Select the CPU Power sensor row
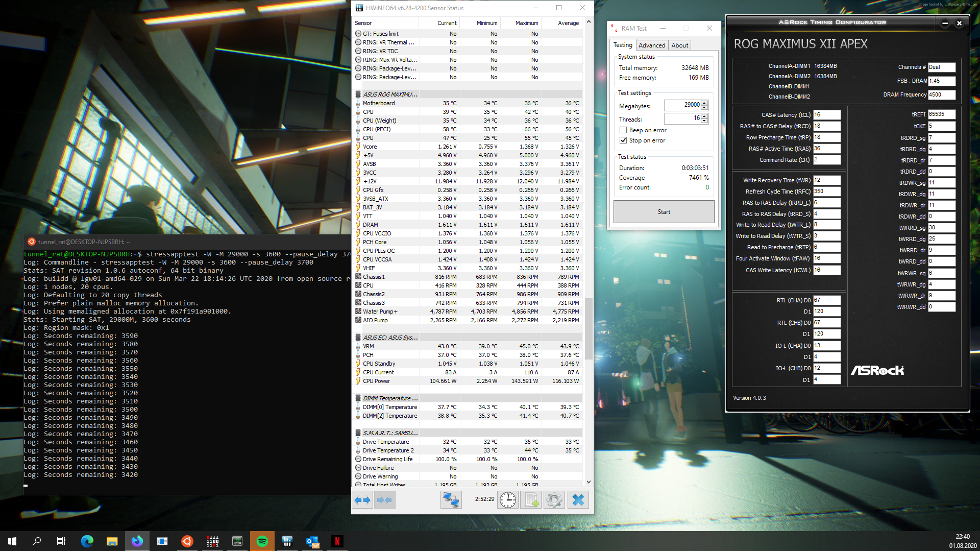The width and height of the screenshot is (980, 551). [468, 381]
